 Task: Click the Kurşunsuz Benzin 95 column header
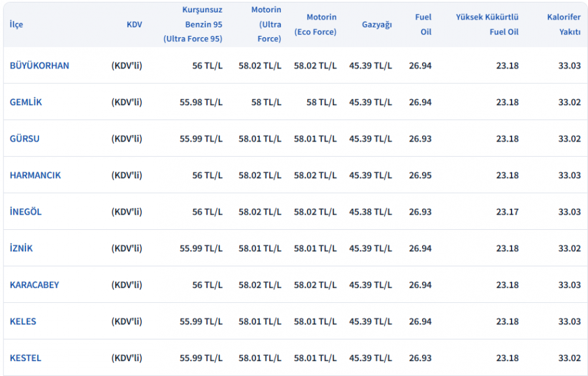pos(193,24)
